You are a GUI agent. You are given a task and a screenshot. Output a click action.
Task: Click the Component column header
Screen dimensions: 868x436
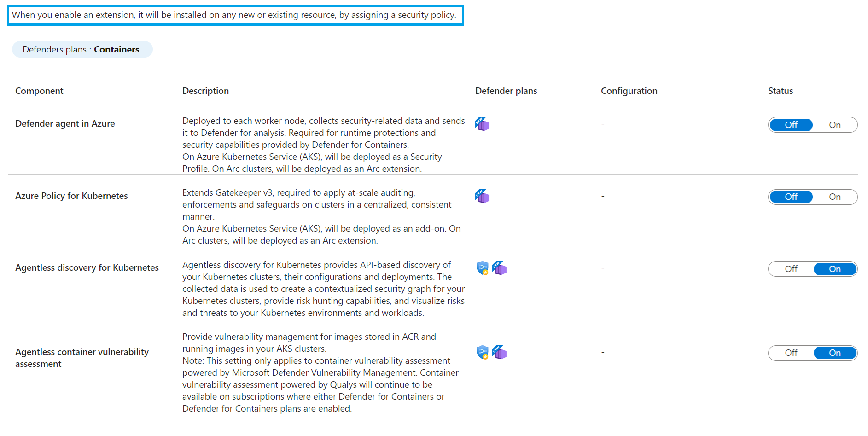(x=39, y=91)
